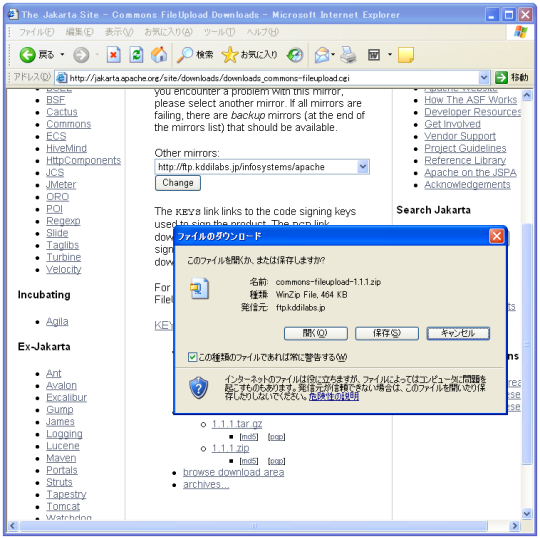Open the 編集(E) menu
The image size is (540, 539).
(x=79, y=32)
